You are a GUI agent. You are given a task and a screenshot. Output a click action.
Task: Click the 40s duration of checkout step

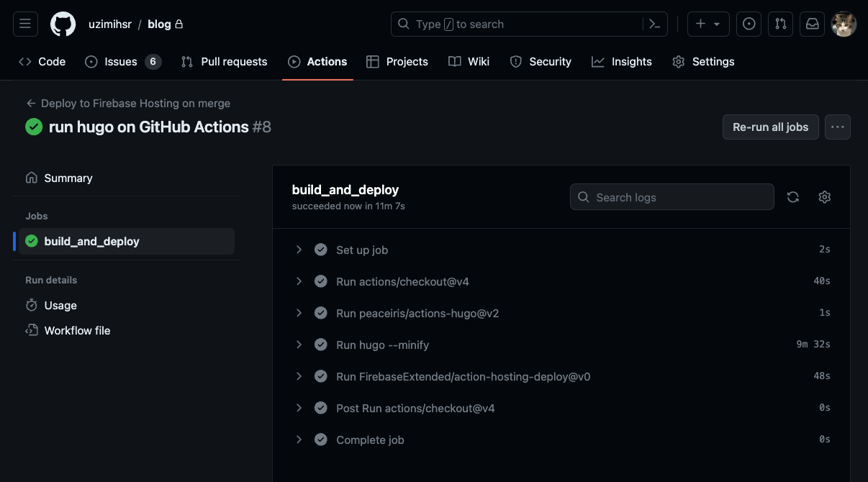[822, 281]
